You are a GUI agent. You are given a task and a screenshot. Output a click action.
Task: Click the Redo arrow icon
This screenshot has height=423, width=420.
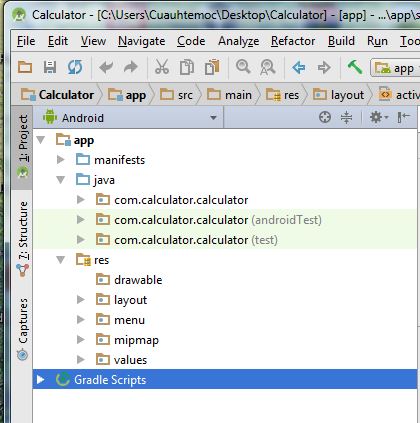click(131, 68)
